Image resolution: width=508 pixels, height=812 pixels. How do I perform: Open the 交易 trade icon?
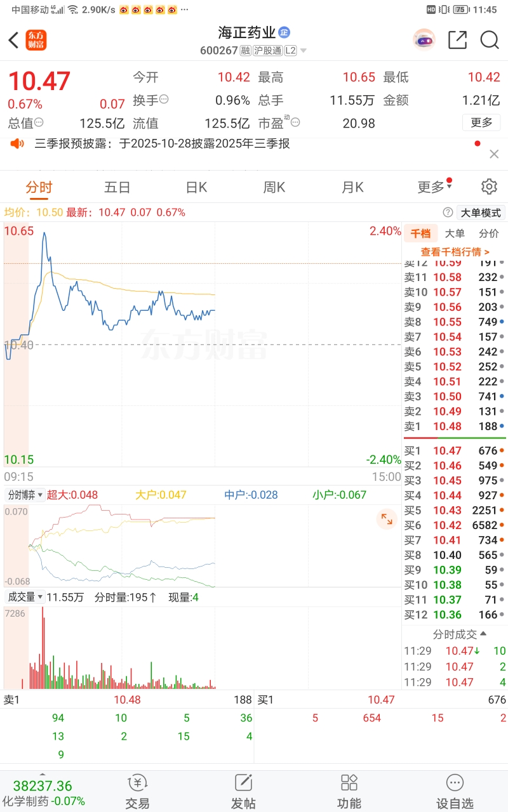pos(138,791)
